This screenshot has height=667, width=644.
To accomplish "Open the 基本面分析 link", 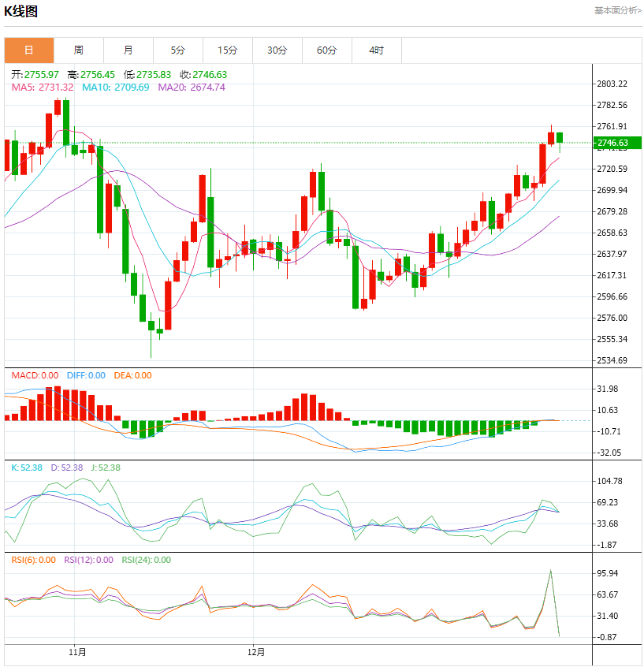I will [x=618, y=10].
